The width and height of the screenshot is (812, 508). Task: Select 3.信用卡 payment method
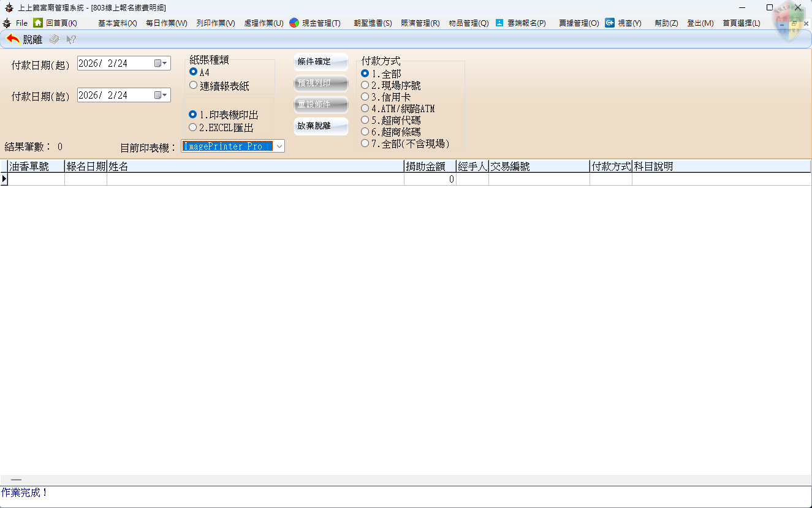(x=365, y=97)
